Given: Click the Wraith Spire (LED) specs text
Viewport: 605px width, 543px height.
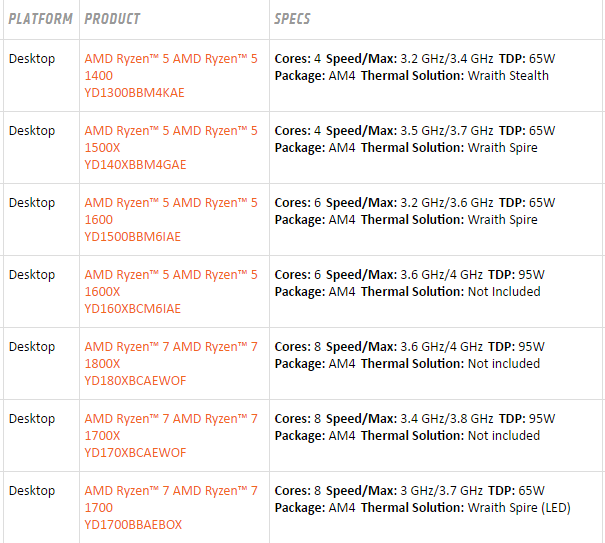Looking at the screenshot, I should 519,508.
